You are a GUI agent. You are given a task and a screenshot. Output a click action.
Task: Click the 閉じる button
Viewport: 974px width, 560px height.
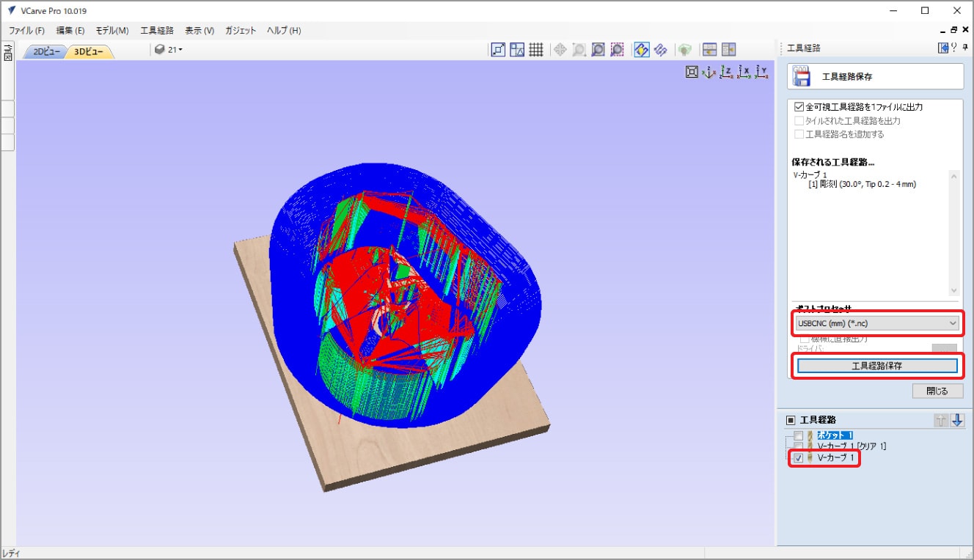coord(937,391)
